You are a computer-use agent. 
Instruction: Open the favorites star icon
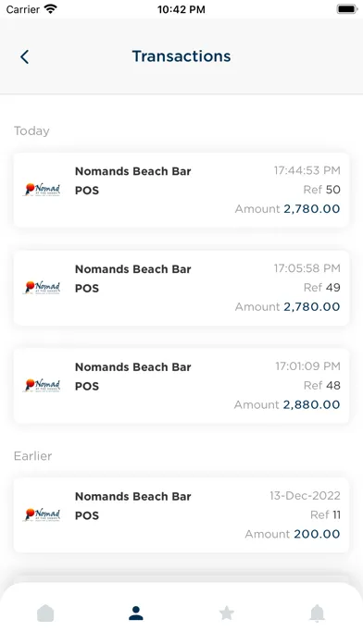227,613
